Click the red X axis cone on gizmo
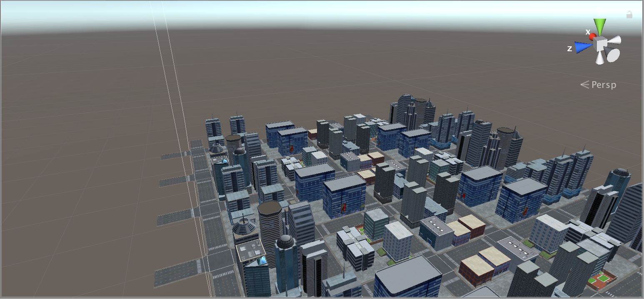The image size is (644, 299). pos(592,37)
